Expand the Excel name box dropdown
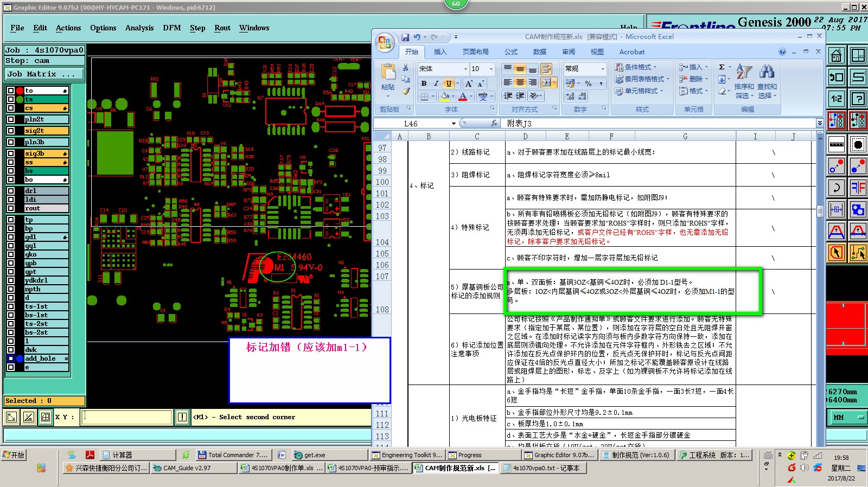Image resolution: width=868 pixels, height=487 pixels. point(454,124)
